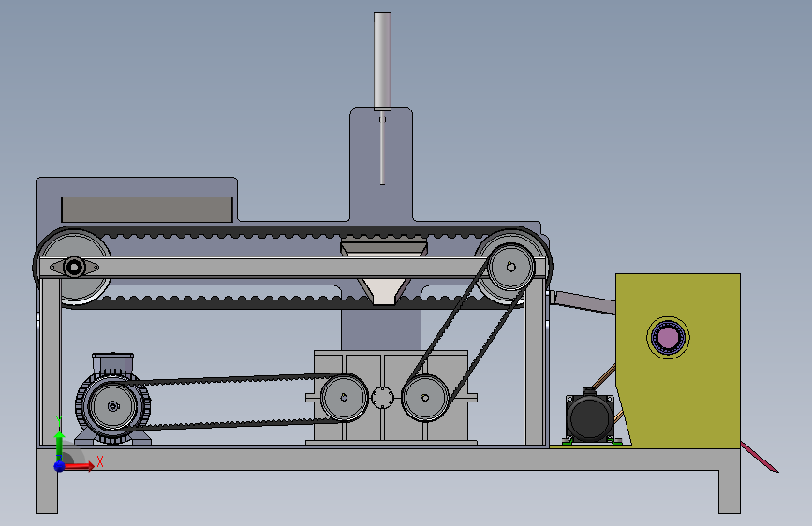Image resolution: width=812 pixels, height=526 pixels.
Task: Select the upper right conveyor pulley
Action: pos(511,267)
